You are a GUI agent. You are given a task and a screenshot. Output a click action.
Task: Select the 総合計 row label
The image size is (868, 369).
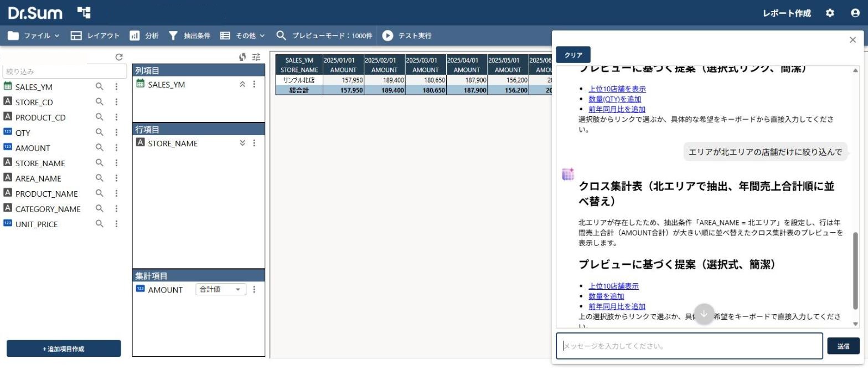299,90
